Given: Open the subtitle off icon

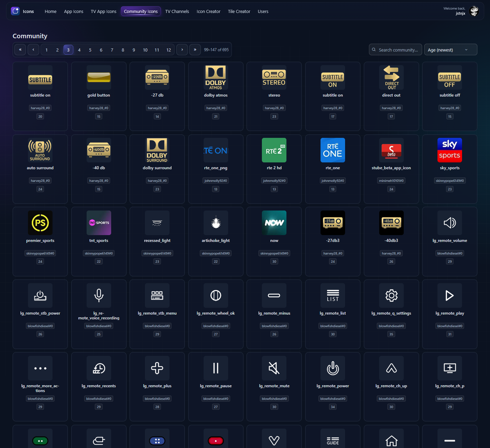Looking at the screenshot, I should 450,77.
